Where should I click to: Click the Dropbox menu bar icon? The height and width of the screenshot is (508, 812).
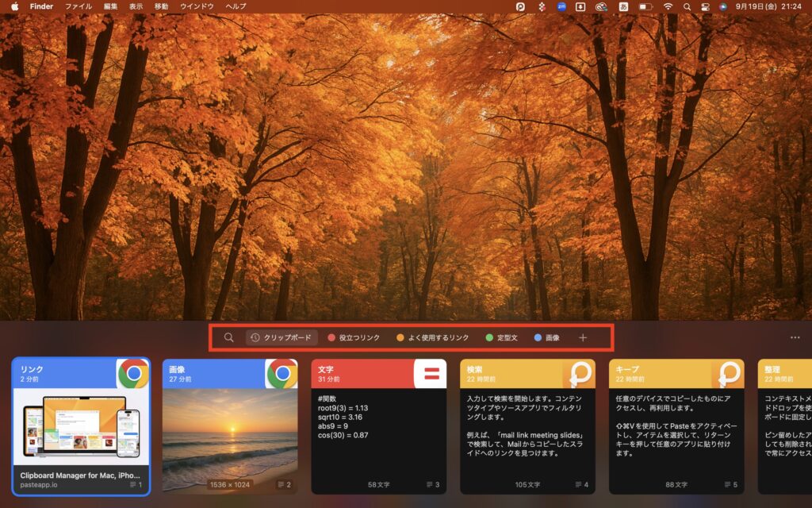542,6
